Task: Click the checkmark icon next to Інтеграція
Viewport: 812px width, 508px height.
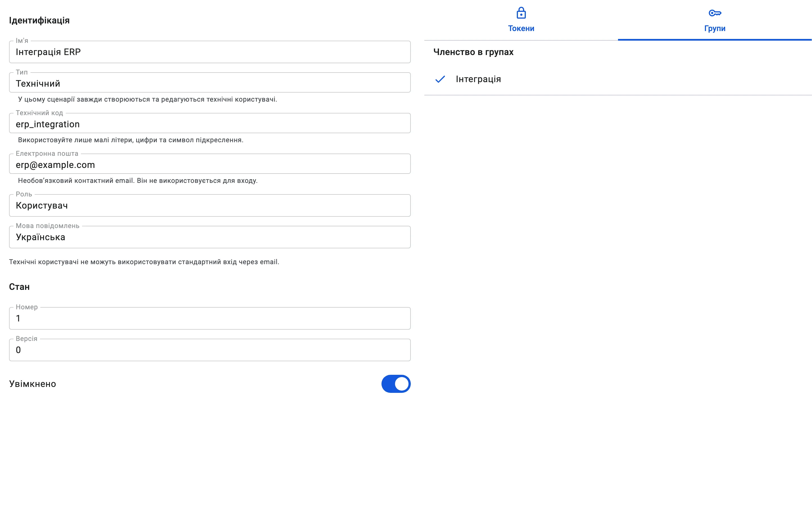Action: (x=440, y=79)
